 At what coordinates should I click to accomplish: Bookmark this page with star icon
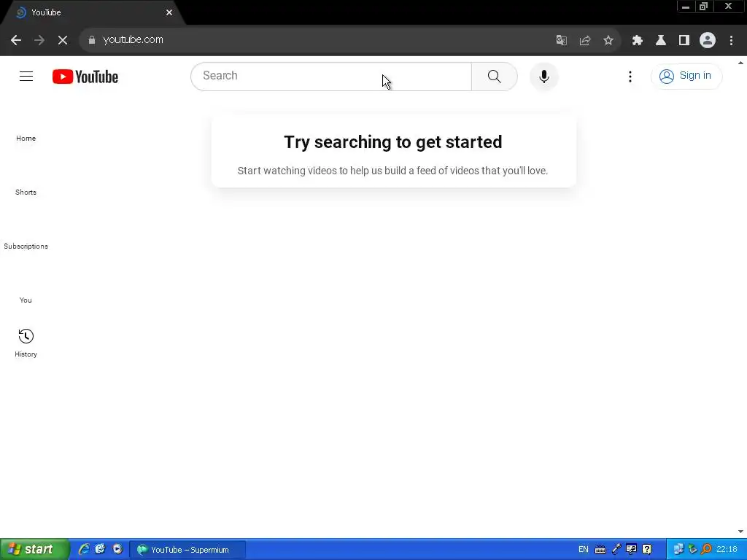pyautogui.click(x=608, y=40)
